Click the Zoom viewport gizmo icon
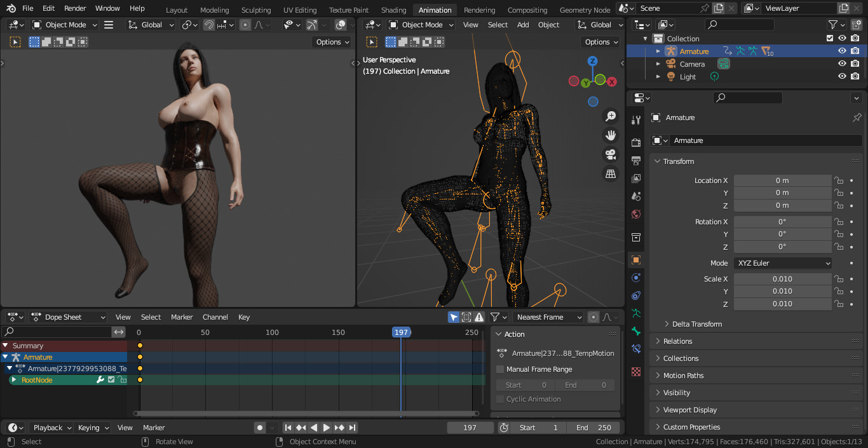 pos(611,116)
